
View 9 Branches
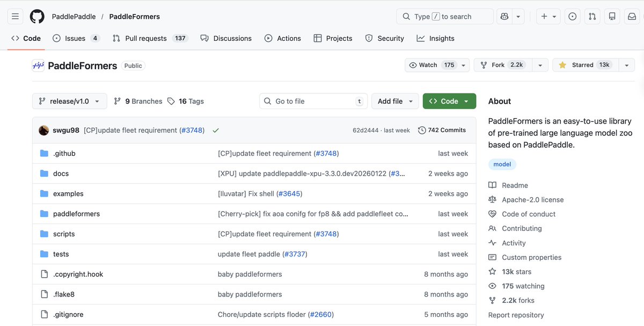pos(138,101)
